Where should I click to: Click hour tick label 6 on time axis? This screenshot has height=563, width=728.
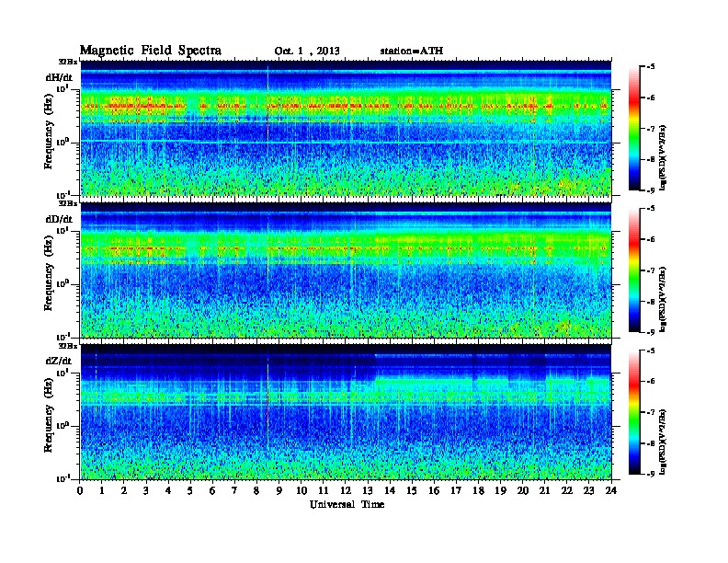tap(212, 490)
